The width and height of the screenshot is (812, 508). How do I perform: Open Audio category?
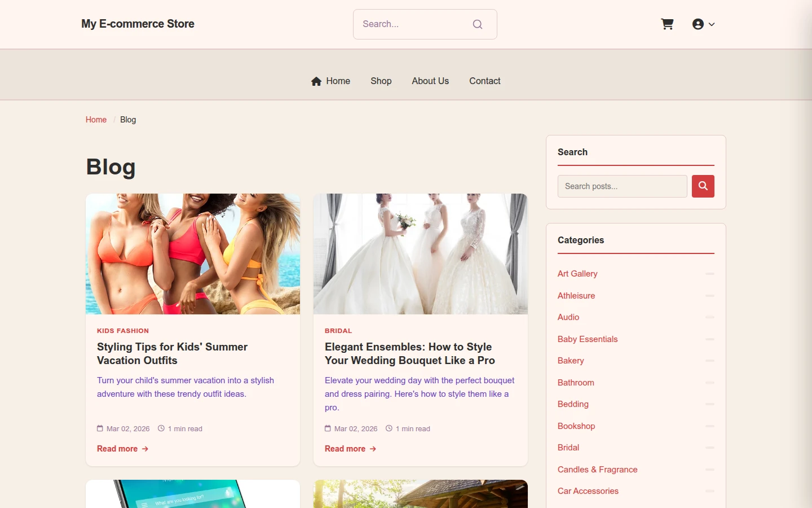click(x=568, y=317)
